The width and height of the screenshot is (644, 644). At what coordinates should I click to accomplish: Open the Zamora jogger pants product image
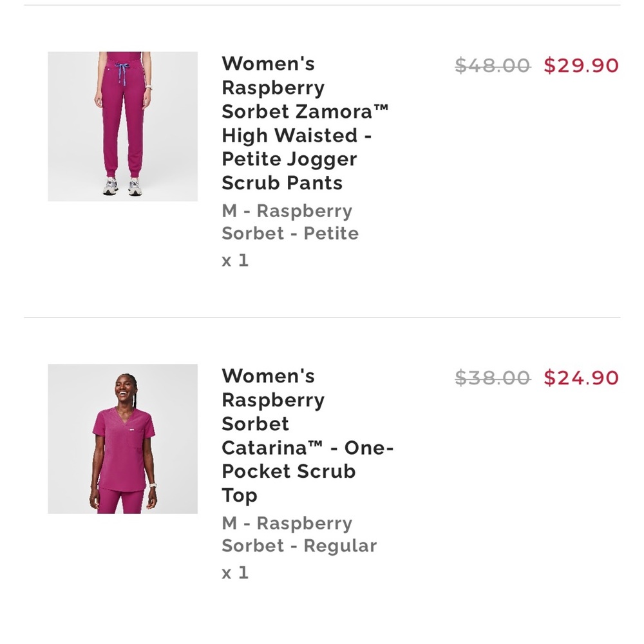pos(122,126)
